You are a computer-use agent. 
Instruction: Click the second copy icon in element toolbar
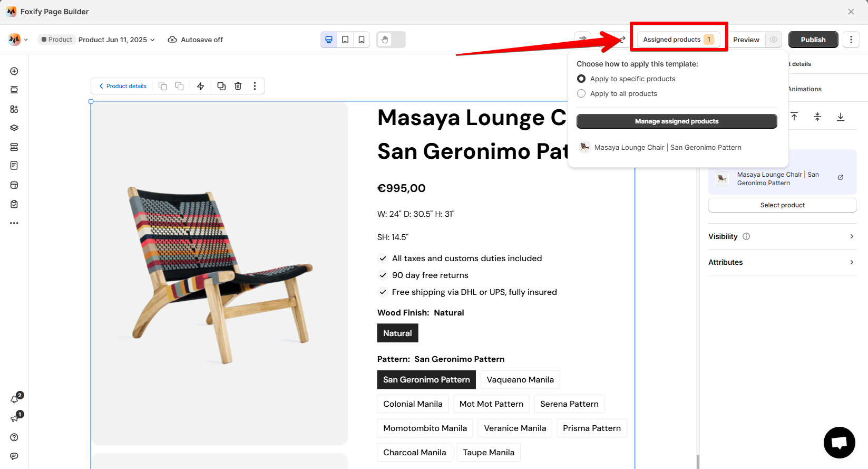click(180, 86)
